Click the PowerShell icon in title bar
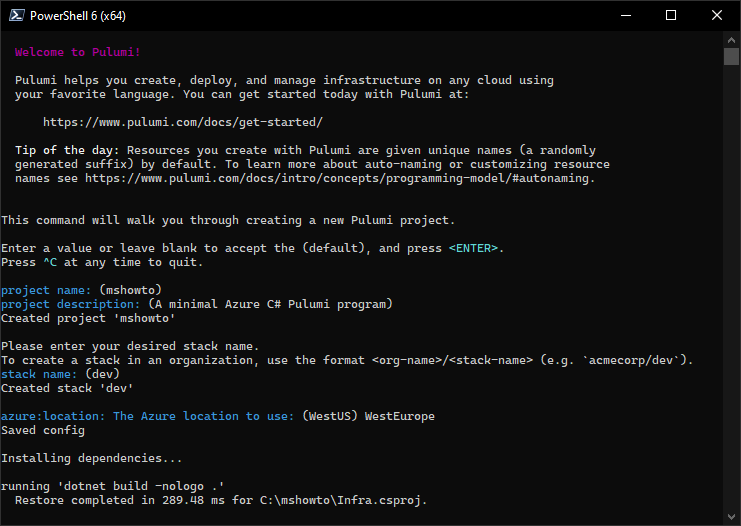Screen dimensions: 741x526 [x=16, y=15]
